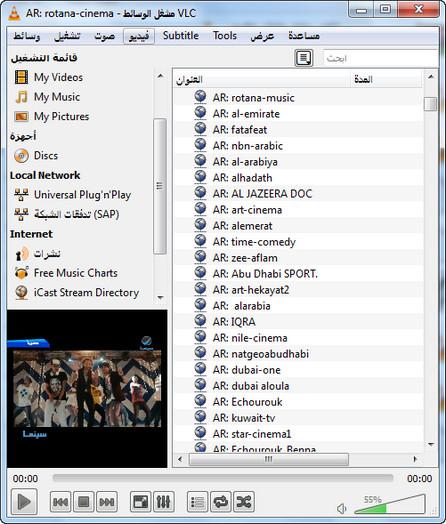Open the مساعدة (Help) menu
446x524 pixels.
[304, 36]
